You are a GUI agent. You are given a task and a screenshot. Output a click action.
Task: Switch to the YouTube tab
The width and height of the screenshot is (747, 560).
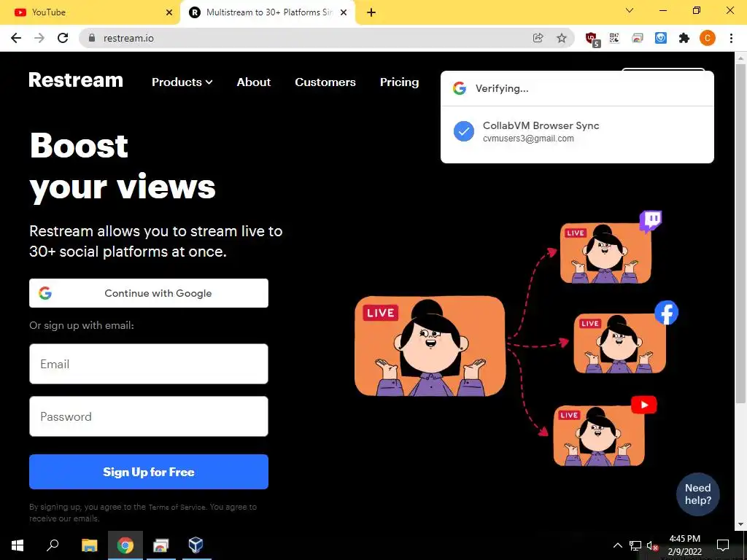(x=90, y=12)
